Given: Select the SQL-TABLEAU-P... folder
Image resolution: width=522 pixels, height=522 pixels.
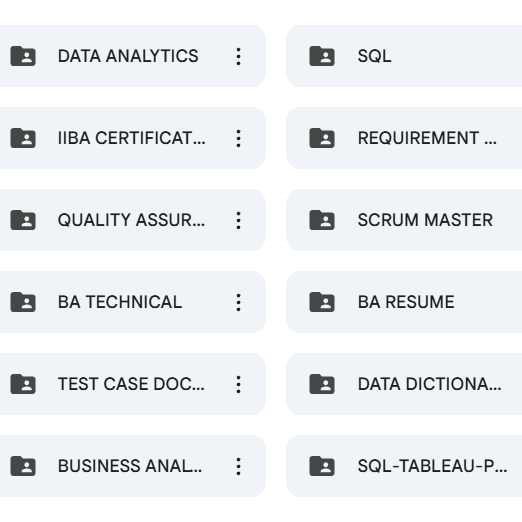Looking at the screenshot, I should click(404, 466).
